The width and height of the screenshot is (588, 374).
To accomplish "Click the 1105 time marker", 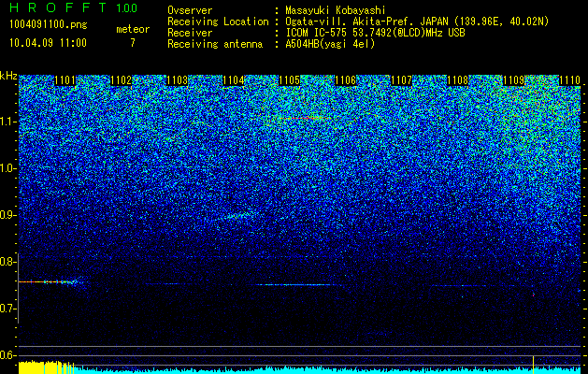I will click(290, 80).
